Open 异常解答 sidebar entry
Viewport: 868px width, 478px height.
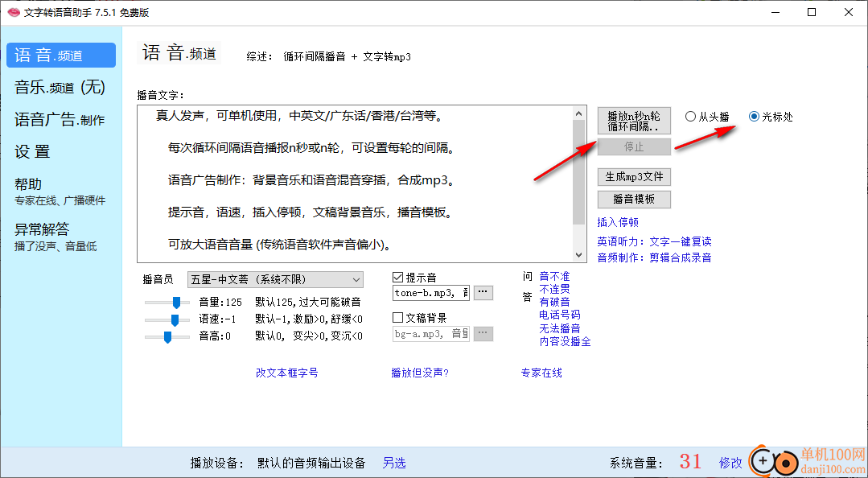(56, 237)
